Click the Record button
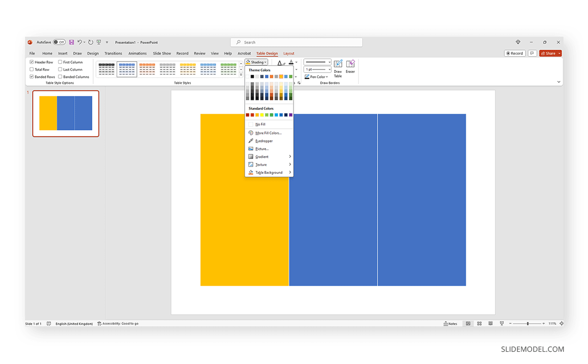This screenshot has width=588, height=364. 515,53
